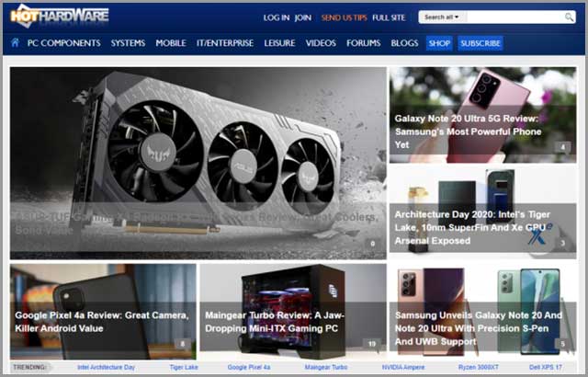The height and width of the screenshot is (377, 588).
Task: Click trending topic NVIDIA Ampere
Action: [x=403, y=367]
